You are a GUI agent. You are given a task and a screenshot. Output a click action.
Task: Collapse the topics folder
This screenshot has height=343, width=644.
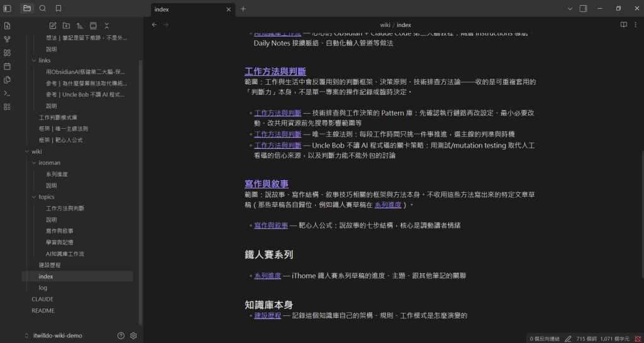[x=34, y=197]
